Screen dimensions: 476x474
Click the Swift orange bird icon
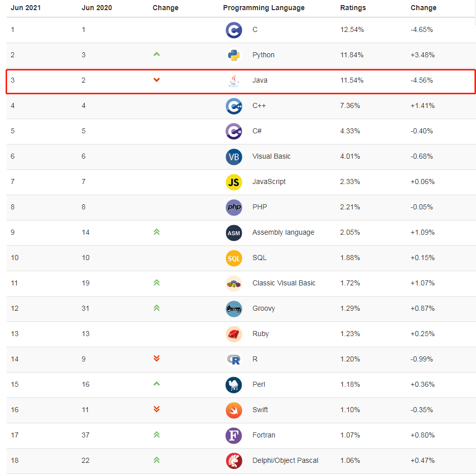[234, 410]
